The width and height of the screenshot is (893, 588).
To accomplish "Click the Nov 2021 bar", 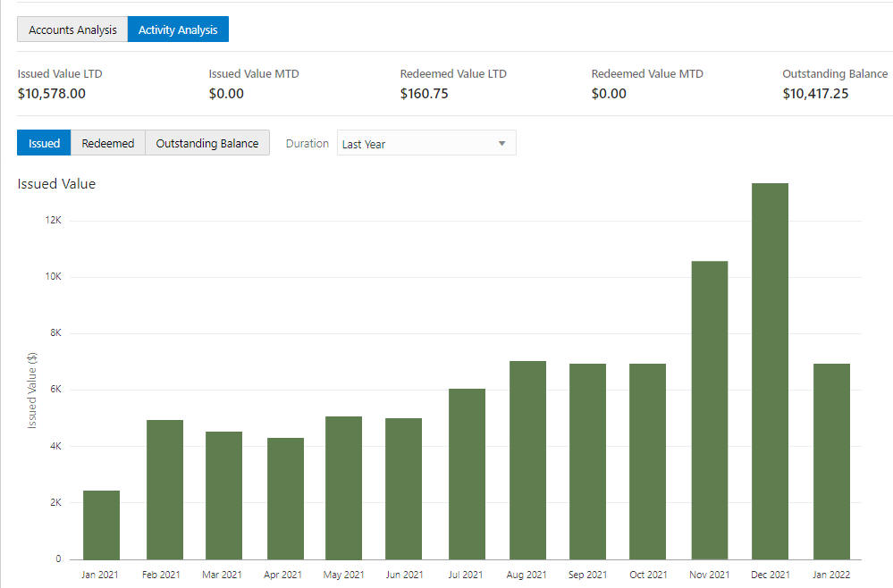I will click(x=710, y=410).
